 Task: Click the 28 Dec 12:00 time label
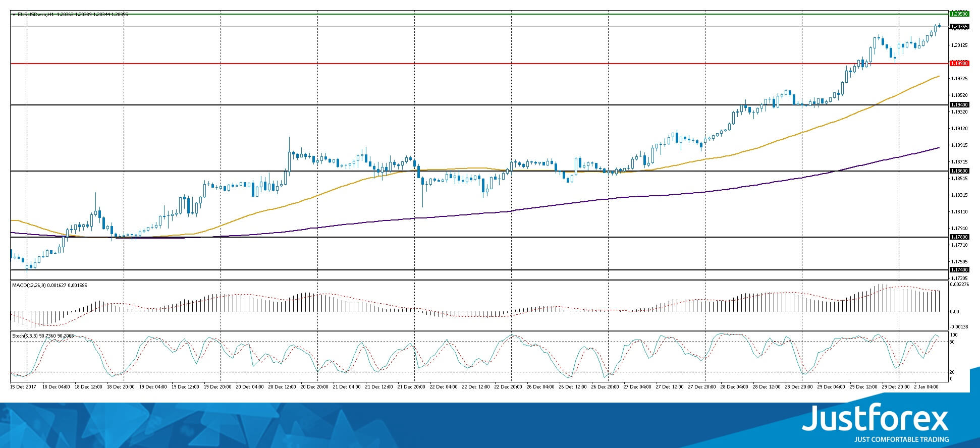click(x=767, y=387)
